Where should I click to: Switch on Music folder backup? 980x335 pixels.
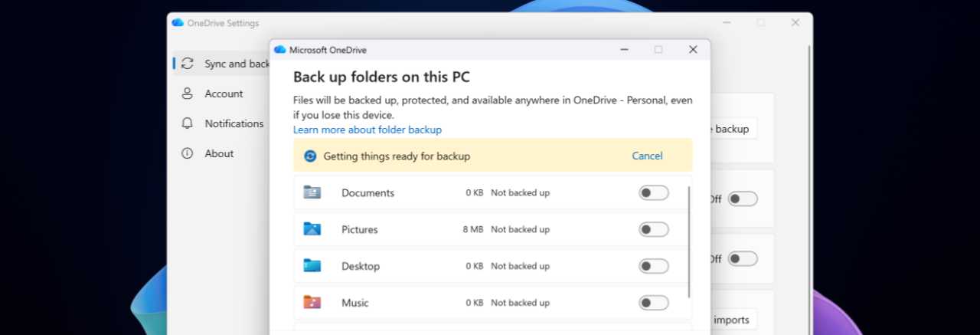(x=653, y=303)
